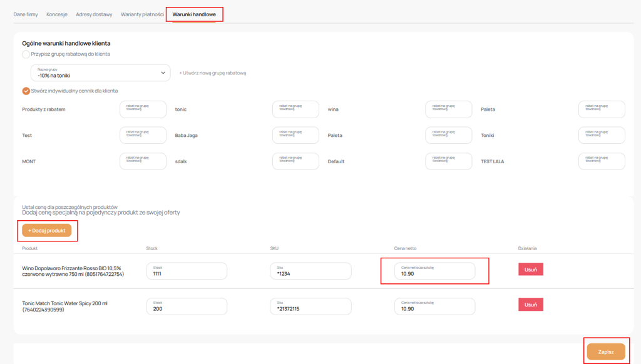The width and height of the screenshot is (641, 364).
Task: Edit Cena netto for the Wino product
Action: (x=434, y=271)
